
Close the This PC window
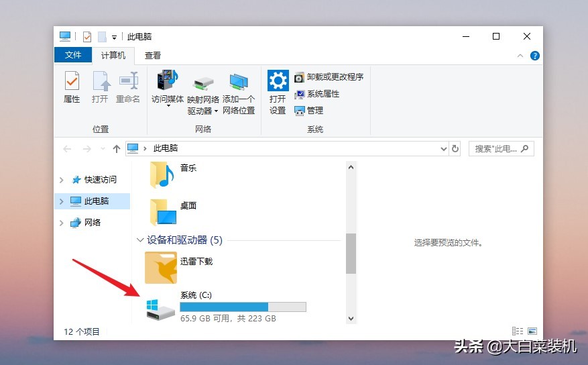527,36
